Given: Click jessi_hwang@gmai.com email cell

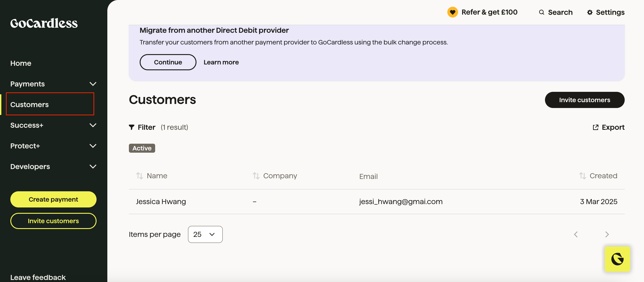Looking at the screenshot, I should (x=401, y=201).
